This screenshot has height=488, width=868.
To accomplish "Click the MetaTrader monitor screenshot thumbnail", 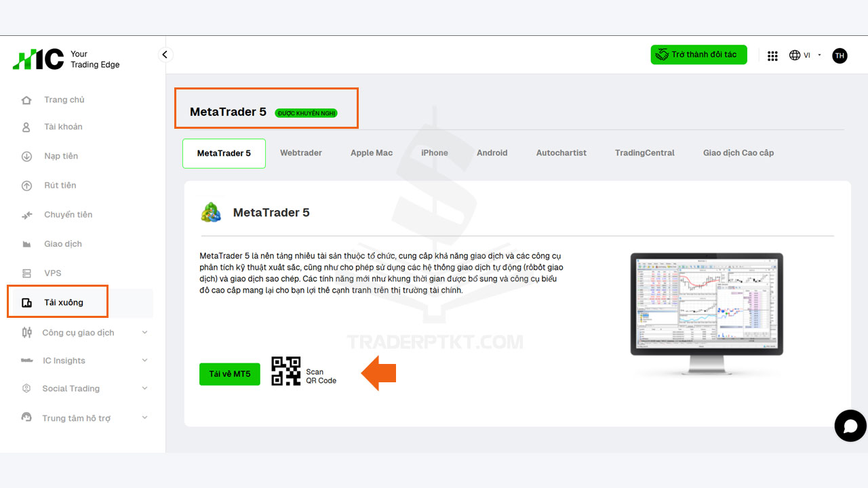I will coord(707,313).
